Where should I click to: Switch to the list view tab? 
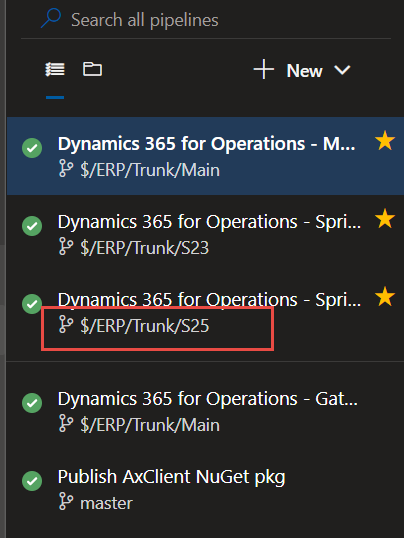click(x=55, y=70)
